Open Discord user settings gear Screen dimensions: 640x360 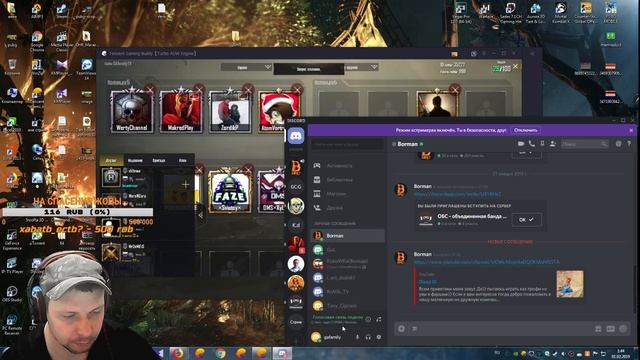379,337
